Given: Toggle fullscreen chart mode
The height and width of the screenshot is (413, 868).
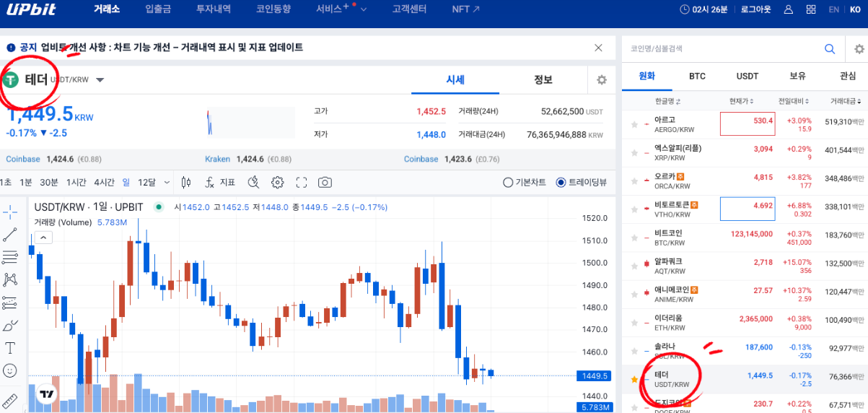Looking at the screenshot, I should point(302,183).
